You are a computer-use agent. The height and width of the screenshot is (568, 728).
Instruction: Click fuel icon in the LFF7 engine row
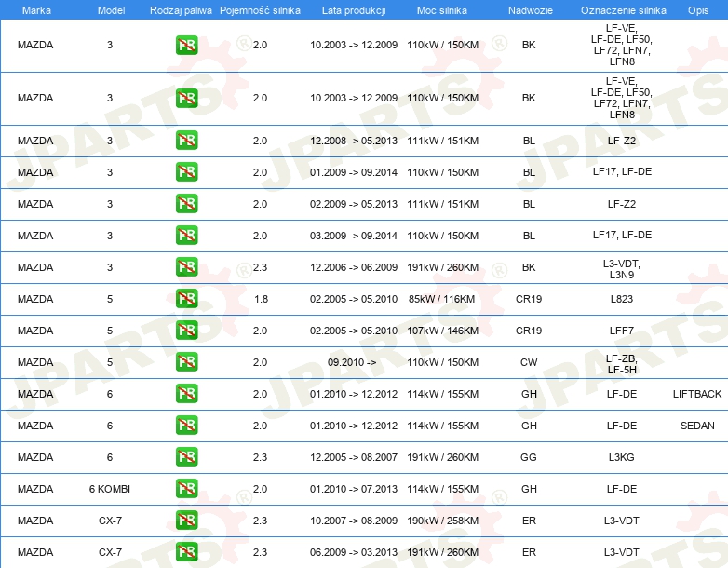[186, 331]
